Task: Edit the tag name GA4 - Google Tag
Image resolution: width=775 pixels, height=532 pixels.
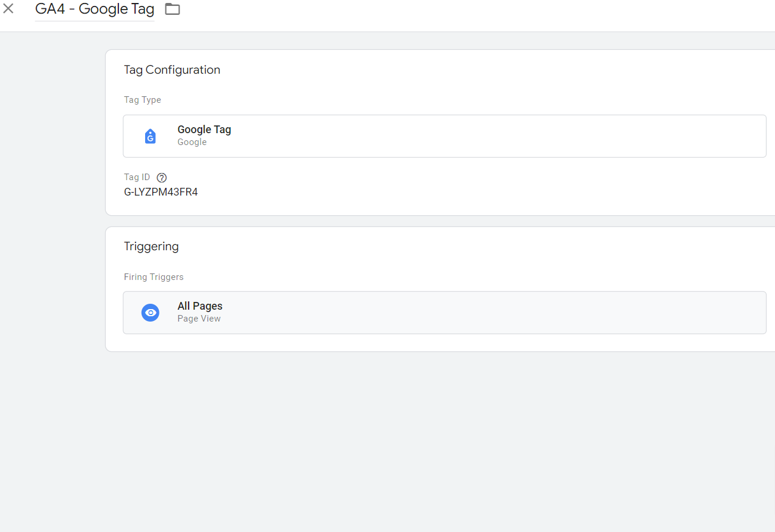Action: [95, 10]
